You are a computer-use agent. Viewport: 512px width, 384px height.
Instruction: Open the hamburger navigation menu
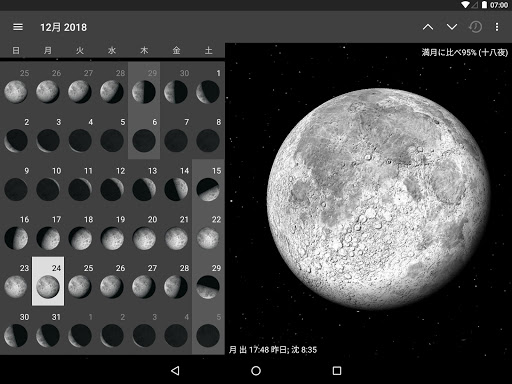18,27
